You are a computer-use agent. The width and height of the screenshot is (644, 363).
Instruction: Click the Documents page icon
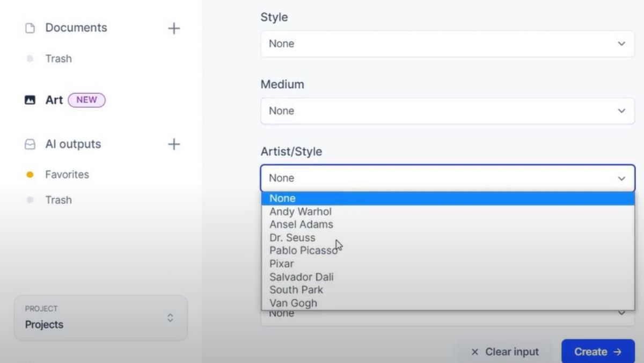point(30,27)
